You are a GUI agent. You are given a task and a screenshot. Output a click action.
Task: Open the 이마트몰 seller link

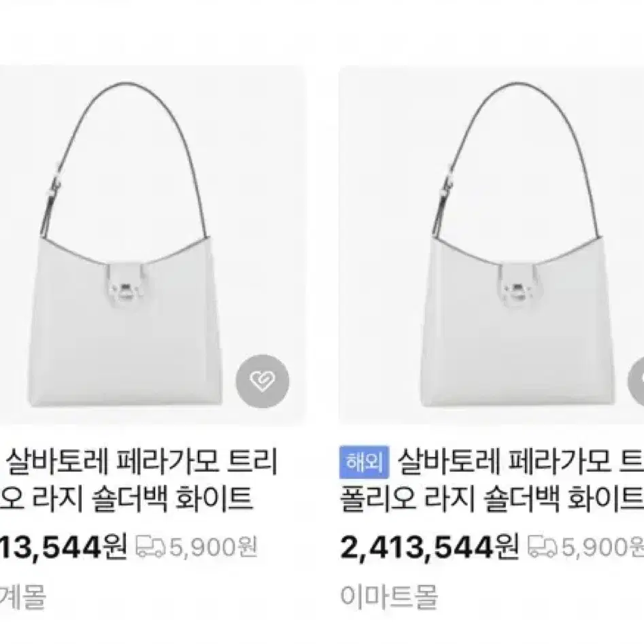click(x=389, y=596)
